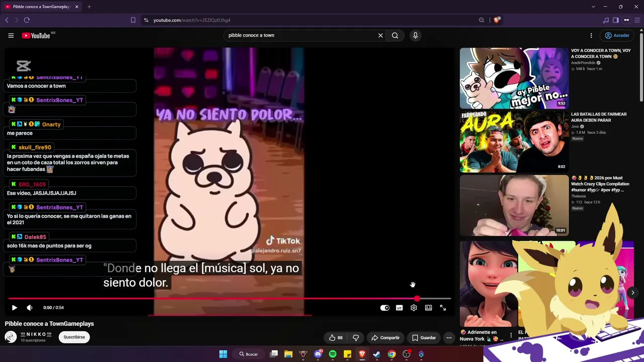Screen dimensions: 644x362
Task: Open the player settings gear
Action: 414,308
